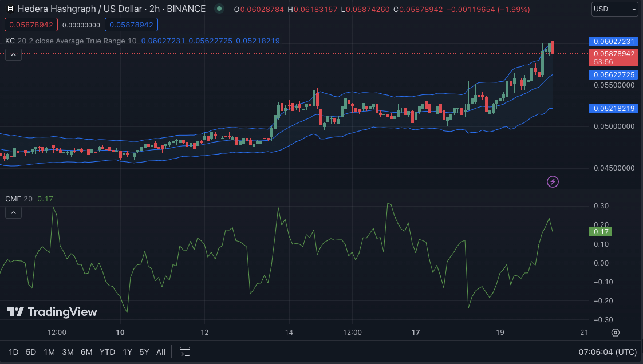Screen dimensions: 643x364
Task: Click the green 0.17 CMF value label
Action: point(601,232)
